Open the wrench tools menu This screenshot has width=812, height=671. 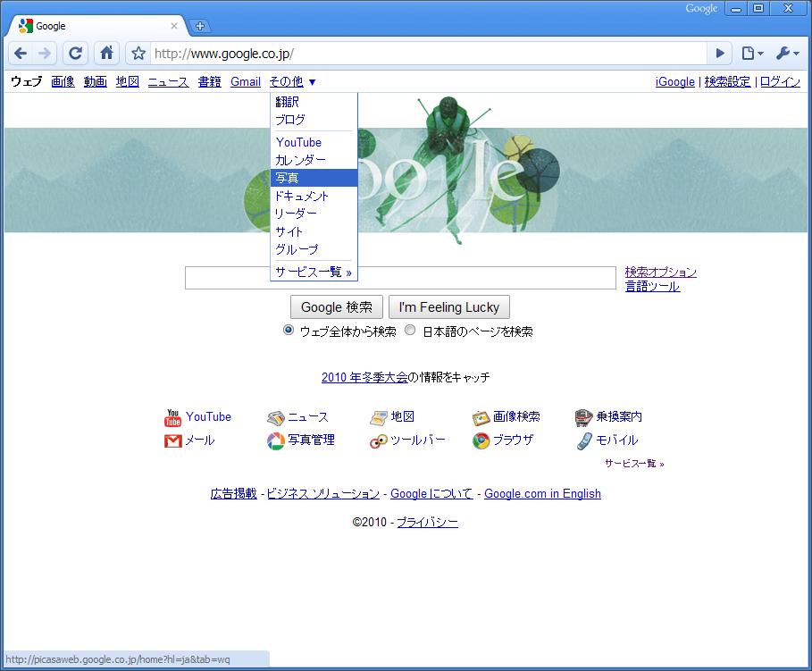788,54
